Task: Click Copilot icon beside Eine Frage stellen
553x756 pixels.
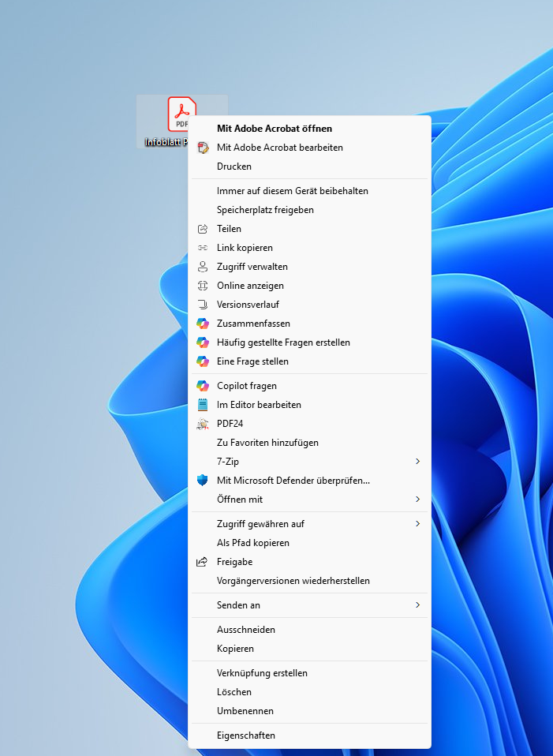Action: [203, 361]
